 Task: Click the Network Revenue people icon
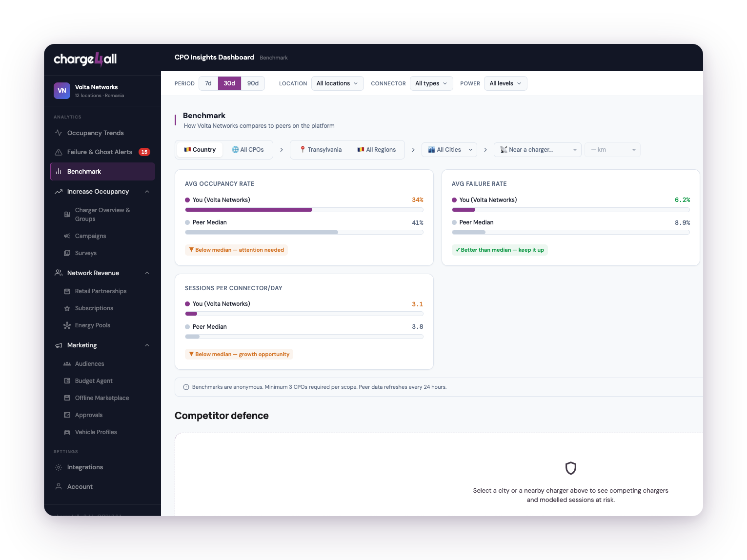(59, 273)
